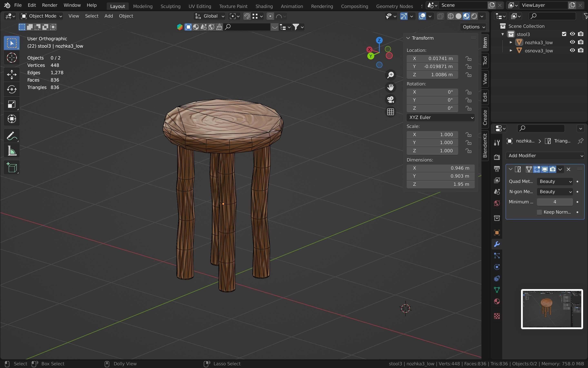Viewport: 588px width, 368px height.
Task: Expand osnova3_low in outliner
Action: [511, 51]
